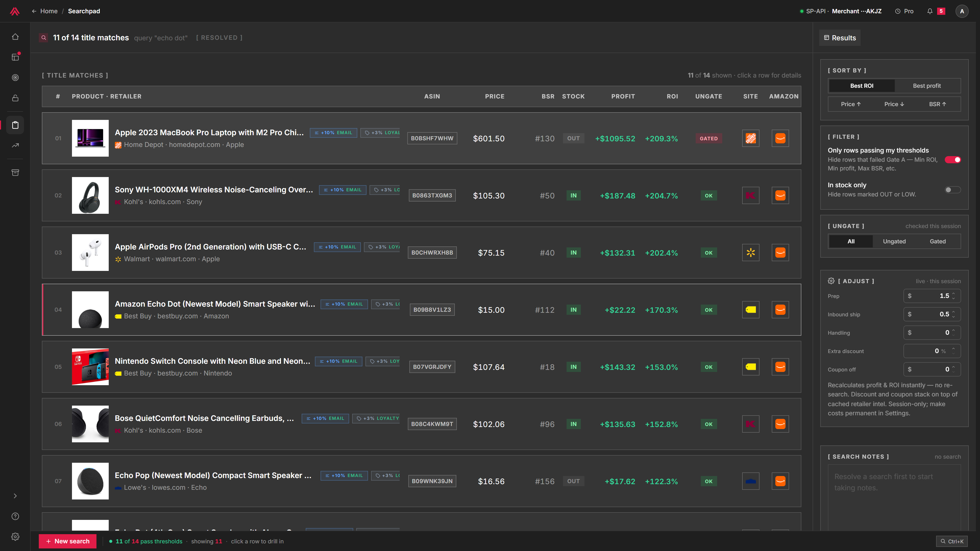The width and height of the screenshot is (980, 551).
Task: Open the help question mark icon
Action: pos(15,516)
